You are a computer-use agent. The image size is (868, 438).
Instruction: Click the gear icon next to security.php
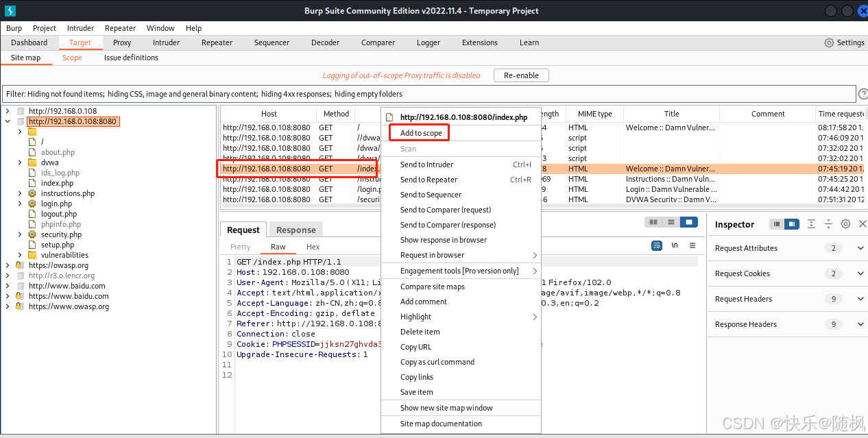(x=32, y=234)
